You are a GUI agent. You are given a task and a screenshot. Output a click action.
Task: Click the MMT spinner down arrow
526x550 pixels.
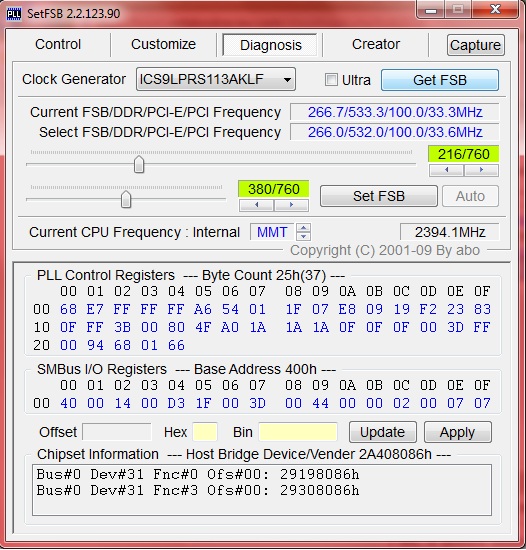[x=303, y=236]
